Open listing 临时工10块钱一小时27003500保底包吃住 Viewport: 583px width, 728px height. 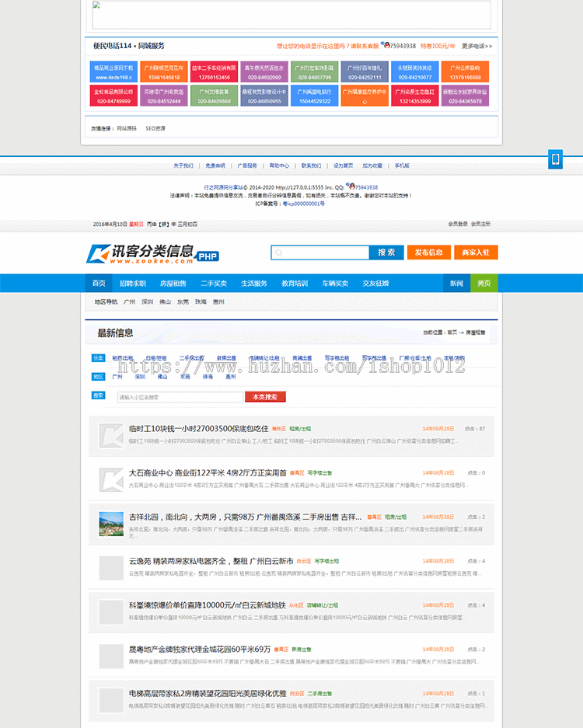point(198,429)
